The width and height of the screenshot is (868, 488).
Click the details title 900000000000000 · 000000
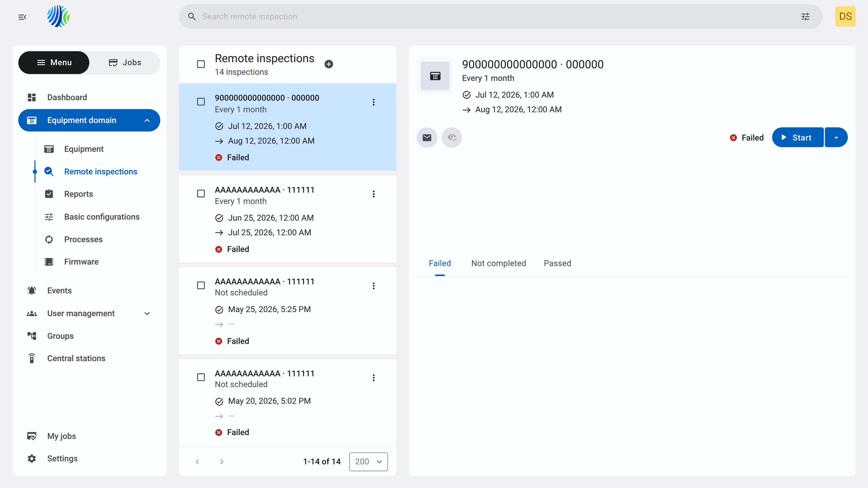533,64
